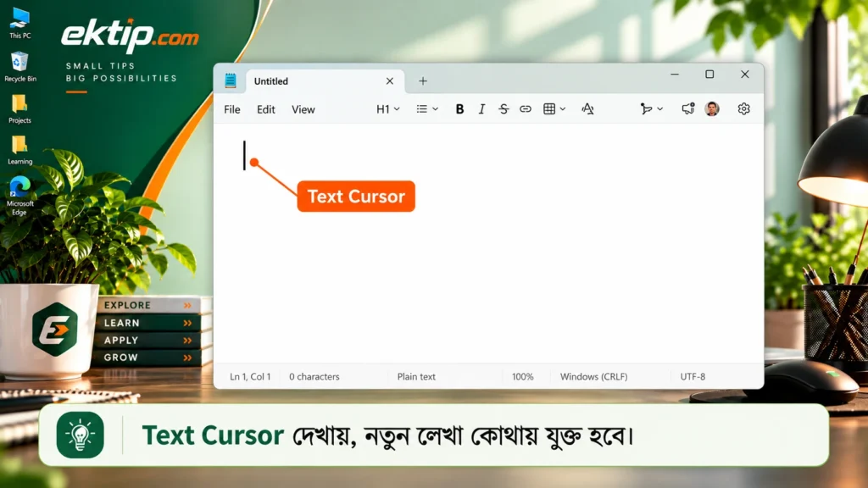Viewport: 868px width, 488px height.
Task: Open the table insert dropdown
Action: [554, 109]
